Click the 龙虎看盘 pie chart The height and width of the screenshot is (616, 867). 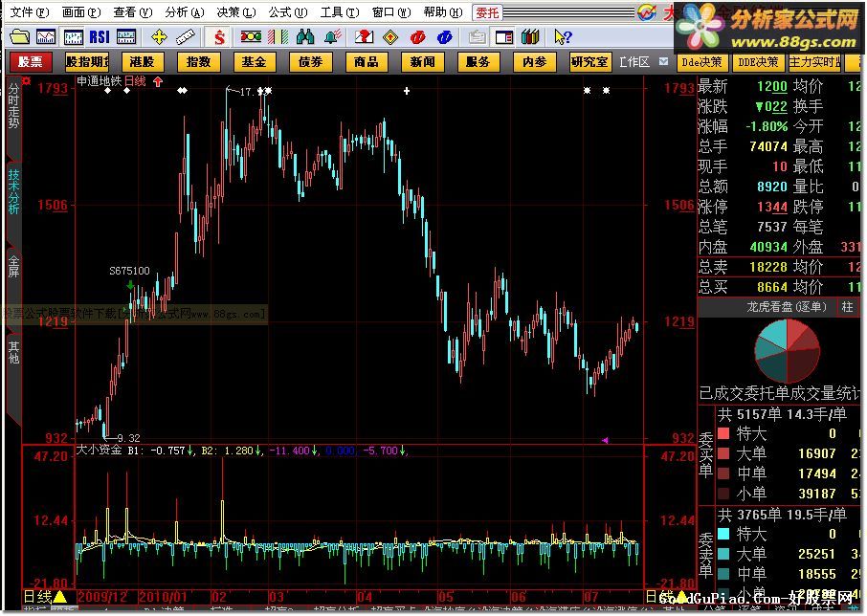(x=787, y=350)
